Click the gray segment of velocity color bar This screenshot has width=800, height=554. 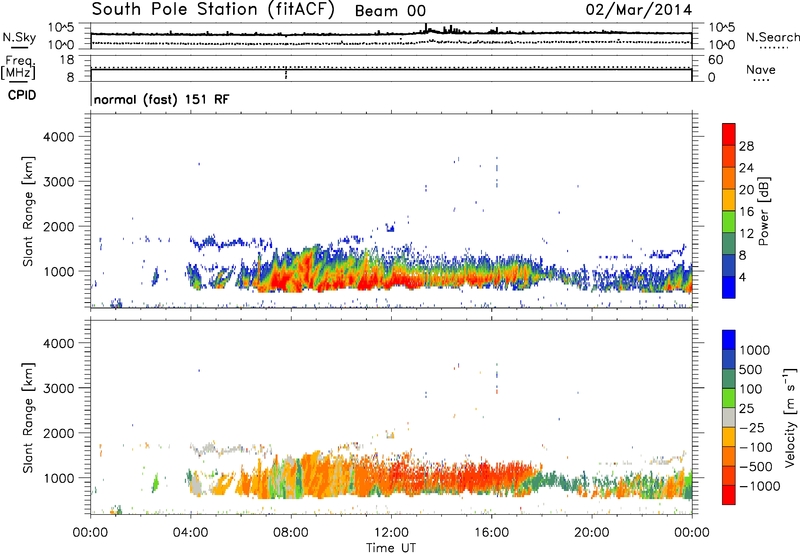729,417
